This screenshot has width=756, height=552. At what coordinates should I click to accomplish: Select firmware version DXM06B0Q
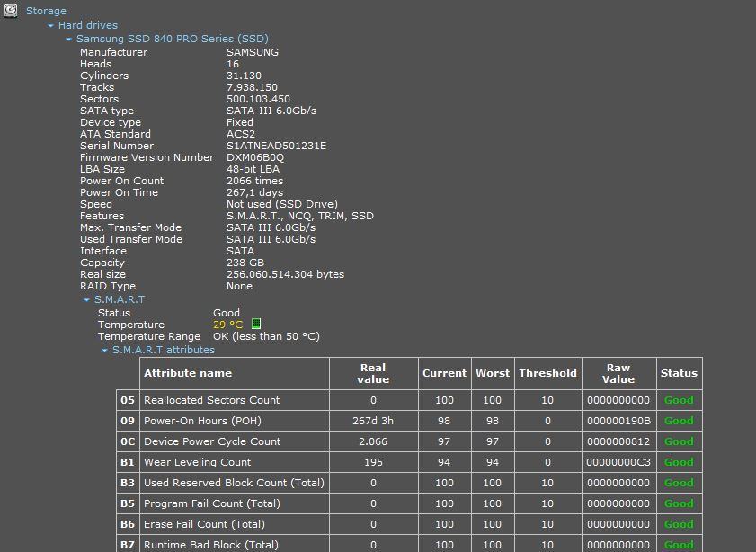(255, 157)
